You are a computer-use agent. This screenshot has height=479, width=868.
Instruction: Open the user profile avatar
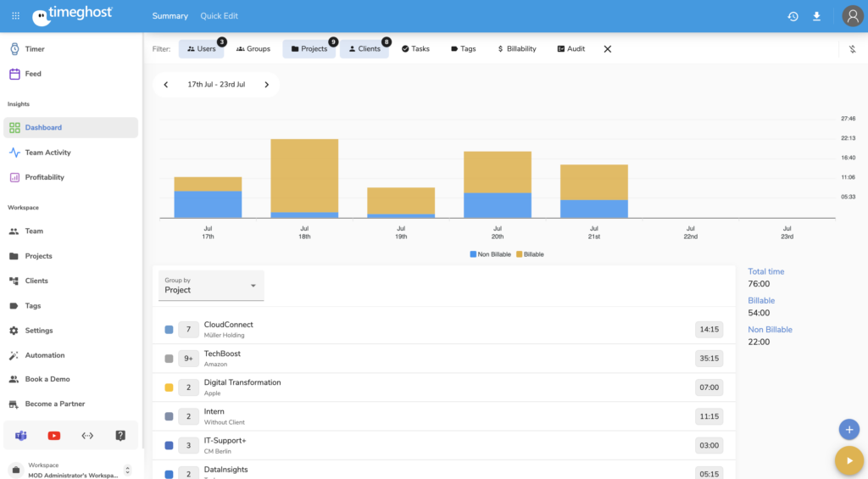click(852, 16)
